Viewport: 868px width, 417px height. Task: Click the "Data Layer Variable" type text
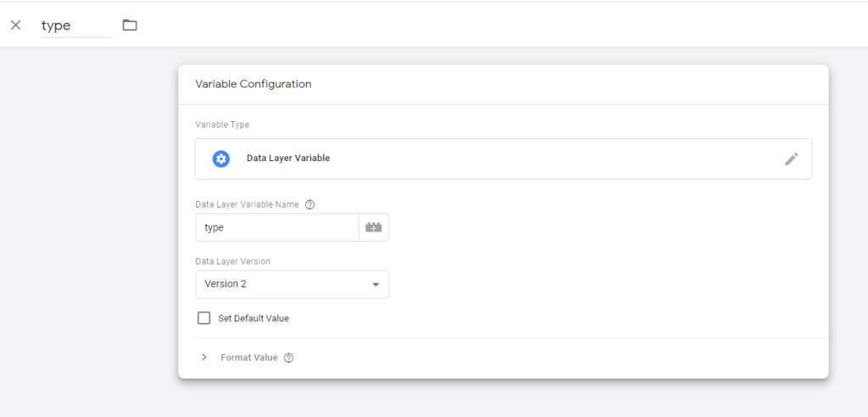click(288, 158)
